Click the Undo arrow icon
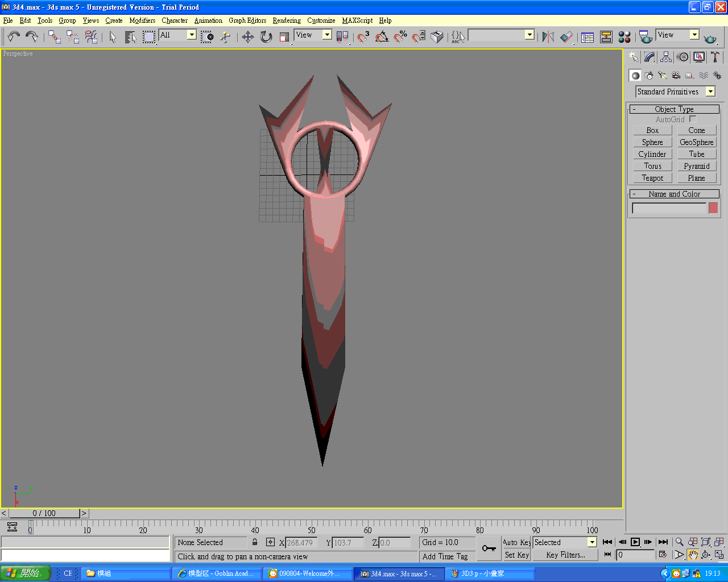 tap(14, 37)
